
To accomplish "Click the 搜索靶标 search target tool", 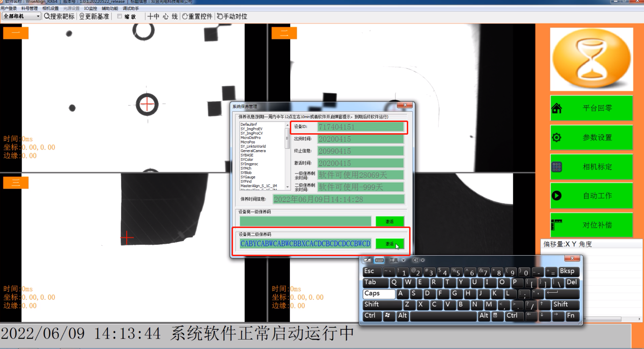I will [59, 16].
